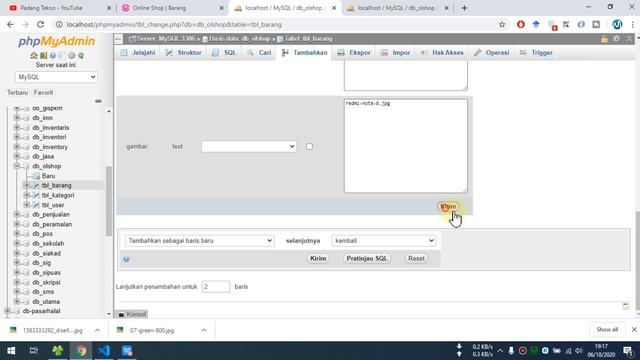The width and height of the screenshot is (640, 360).
Task: Open the Trigger tab
Action: click(x=536, y=53)
